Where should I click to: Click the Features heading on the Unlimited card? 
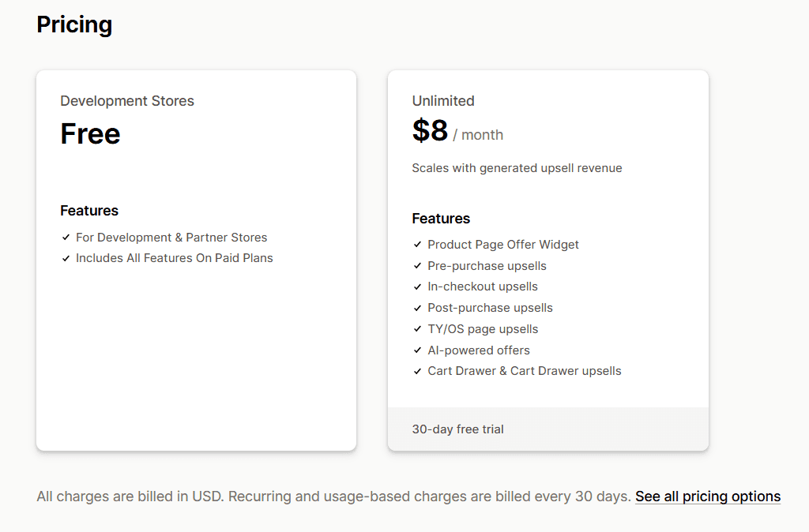click(441, 219)
